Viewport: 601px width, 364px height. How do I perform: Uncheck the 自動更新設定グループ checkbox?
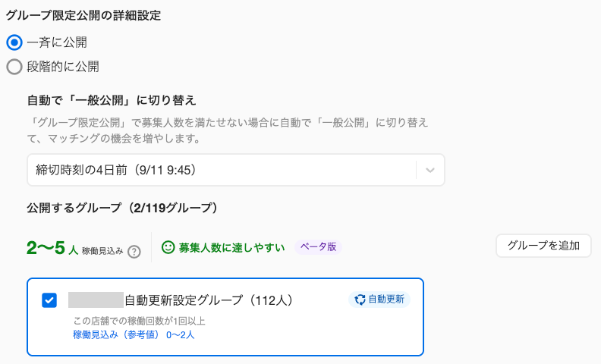click(x=49, y=300)
